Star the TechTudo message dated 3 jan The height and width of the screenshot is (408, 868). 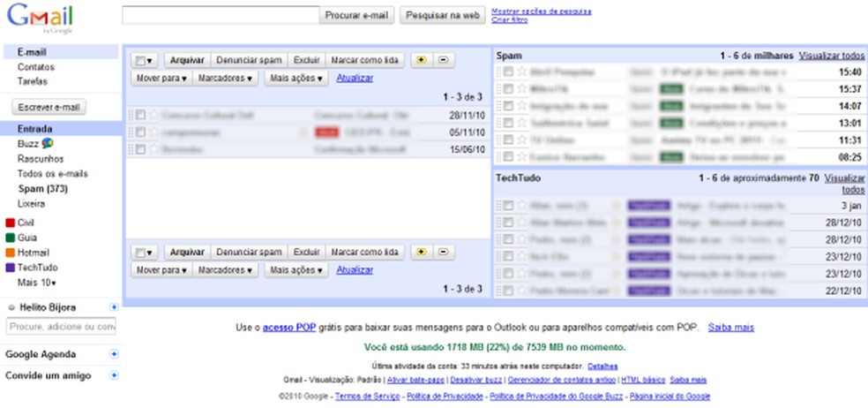521,206
